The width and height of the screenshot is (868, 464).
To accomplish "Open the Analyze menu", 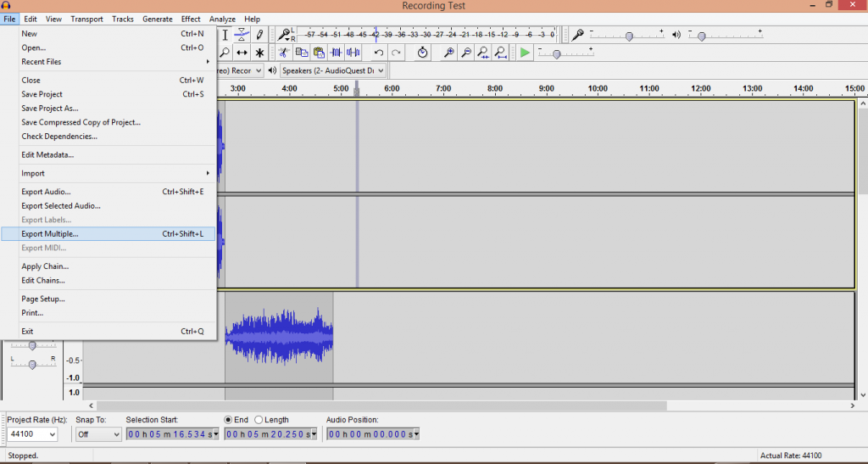I will [222, 19].
